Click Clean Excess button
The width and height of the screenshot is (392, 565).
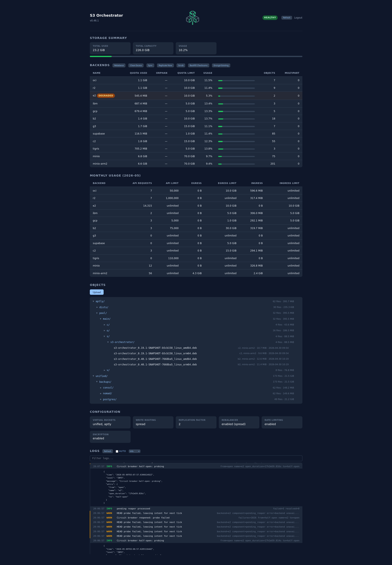(x=136, y=65)
